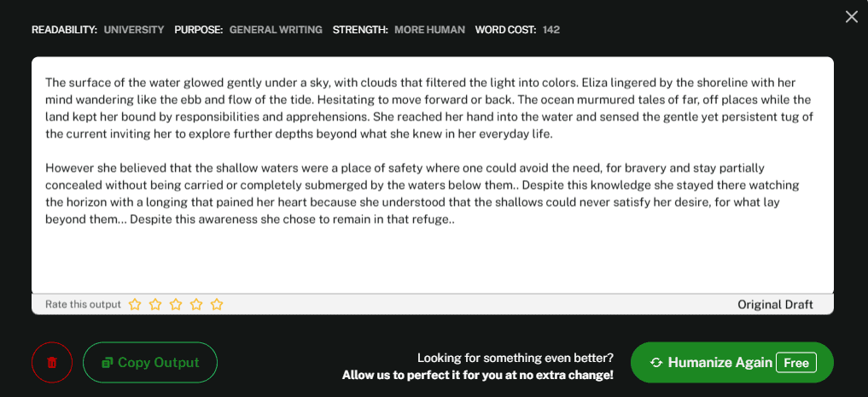Select the third rating star
868x397 pixels.
[x=176, y=304]
